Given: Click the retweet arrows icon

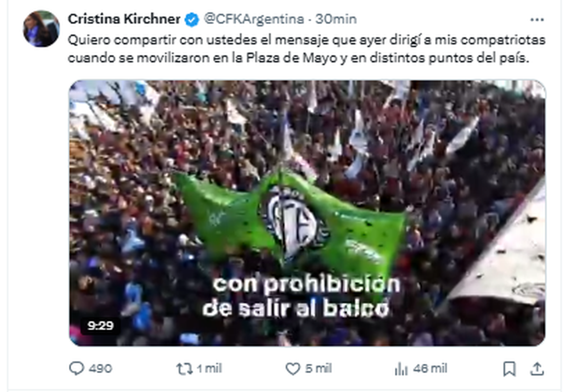Looking at the screenshot, I should 183,368.
